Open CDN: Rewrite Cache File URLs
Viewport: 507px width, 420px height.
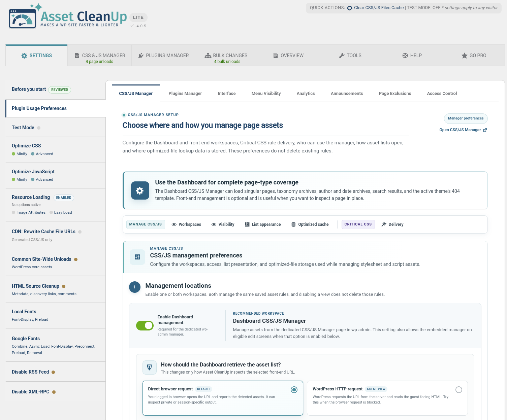(x=56, y=235)
